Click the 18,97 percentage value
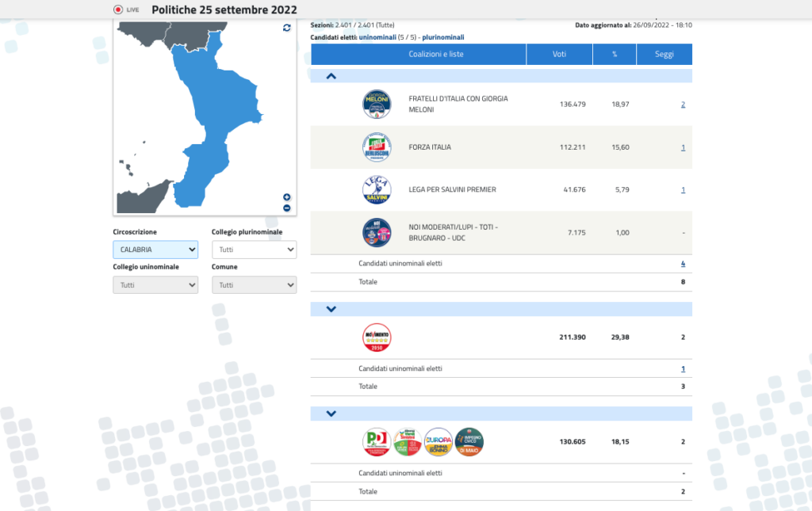The image size is (812, 511). [x=620, y=105]
